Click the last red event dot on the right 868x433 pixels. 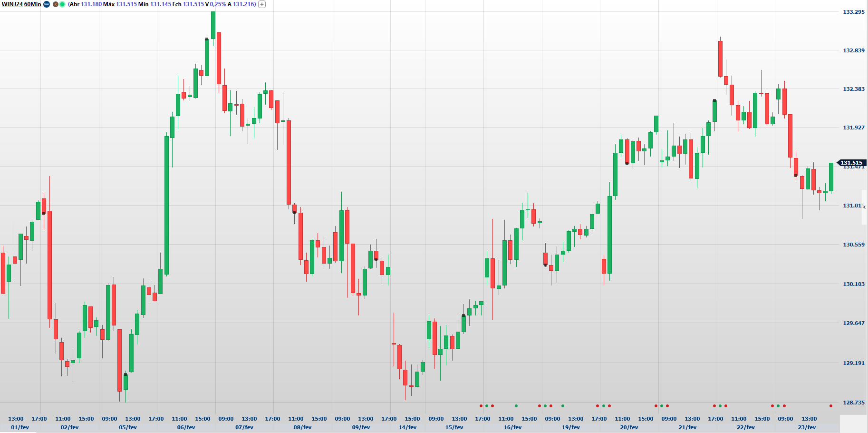pos(831,406)
